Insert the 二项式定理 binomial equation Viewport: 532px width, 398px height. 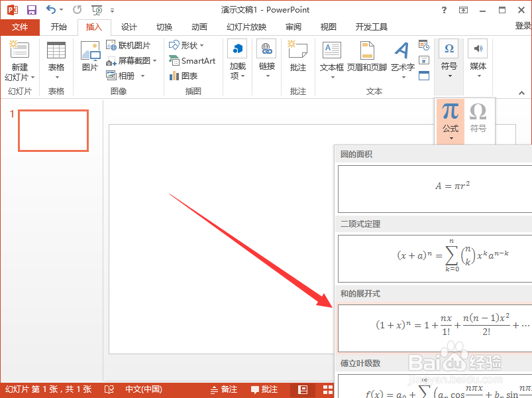(x=435, y=259)
